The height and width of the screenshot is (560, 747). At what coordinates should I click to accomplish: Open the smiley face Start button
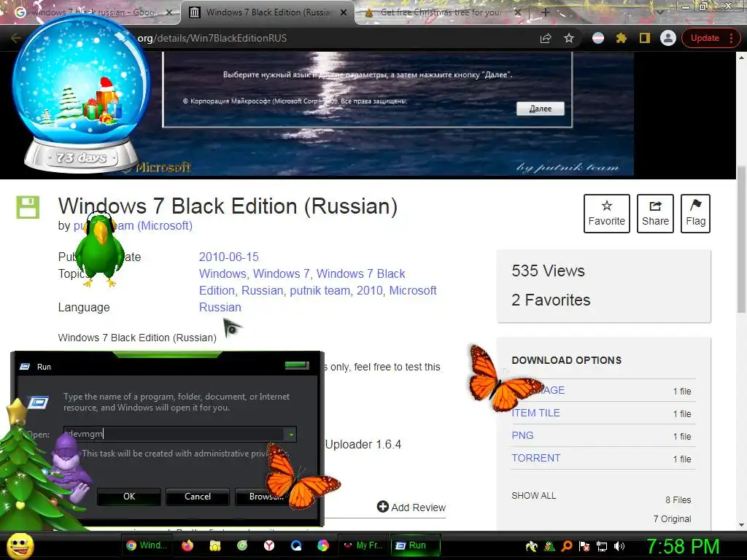[20, 545]
